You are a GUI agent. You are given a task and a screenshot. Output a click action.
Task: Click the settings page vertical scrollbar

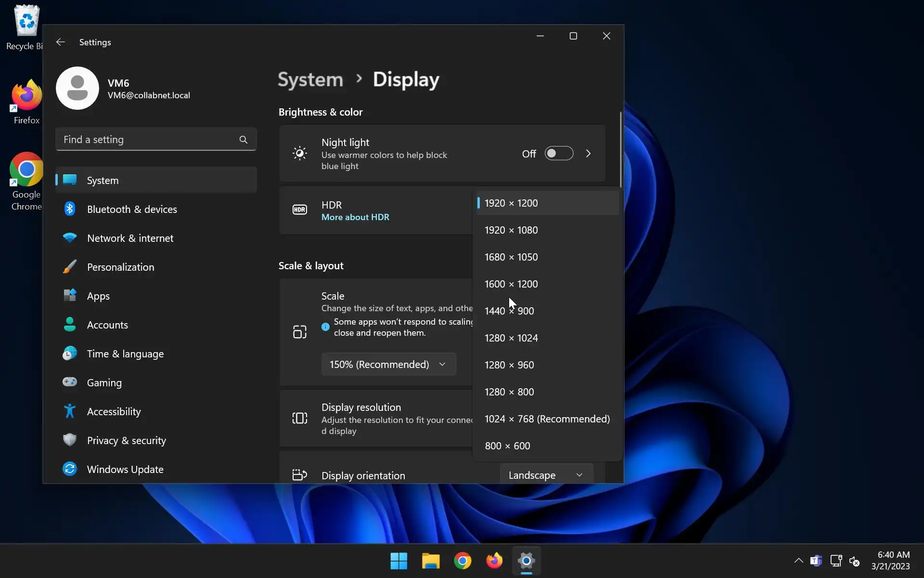coord(620,149)
